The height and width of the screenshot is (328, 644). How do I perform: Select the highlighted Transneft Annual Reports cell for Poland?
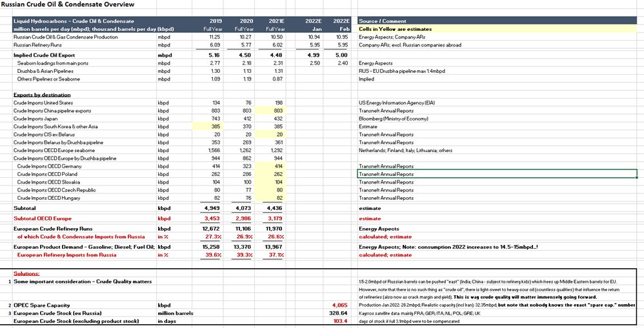pos(497,174)
